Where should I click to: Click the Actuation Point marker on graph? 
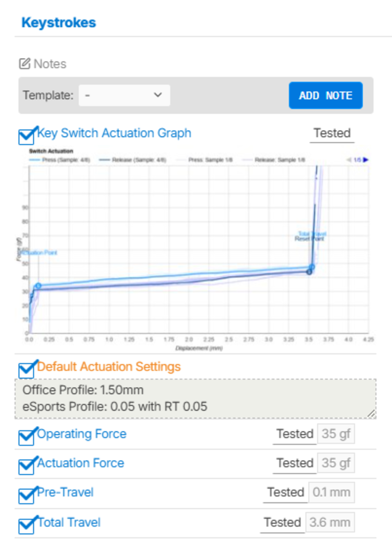tap(38, 286)
